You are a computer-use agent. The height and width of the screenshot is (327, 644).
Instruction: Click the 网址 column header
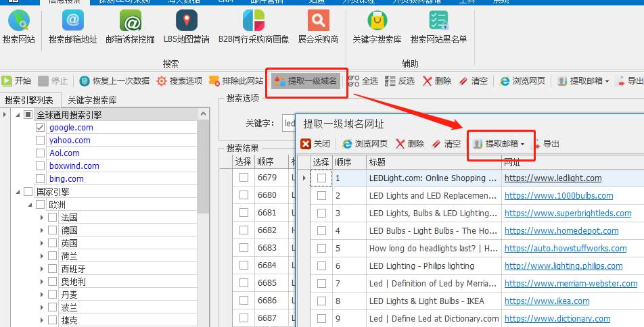(572, 162)
